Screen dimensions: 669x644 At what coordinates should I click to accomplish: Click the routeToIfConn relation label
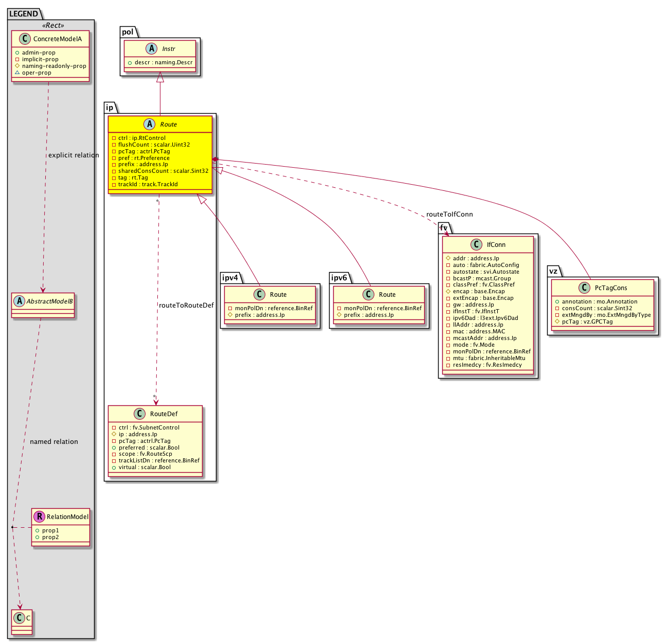point(449,214)
